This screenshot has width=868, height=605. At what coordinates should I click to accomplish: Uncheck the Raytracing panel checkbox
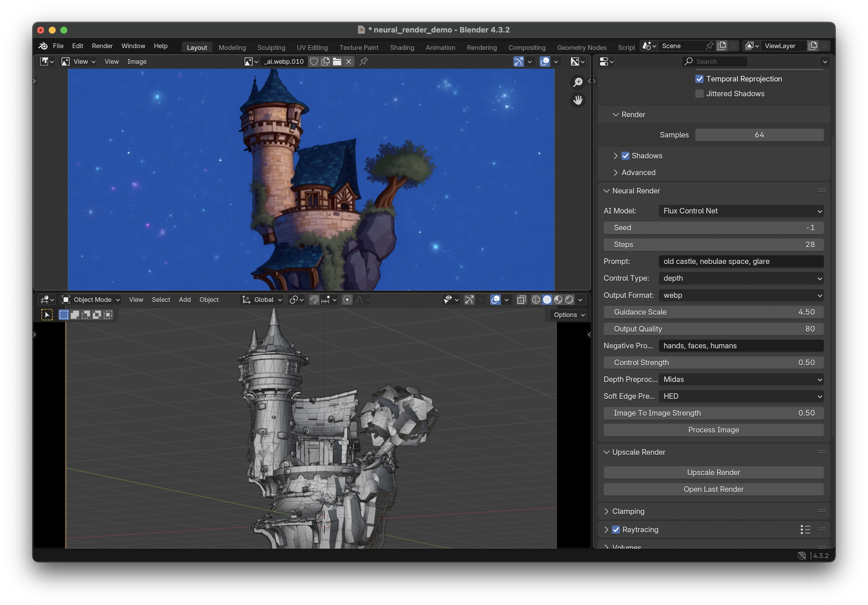coord(616,529)
